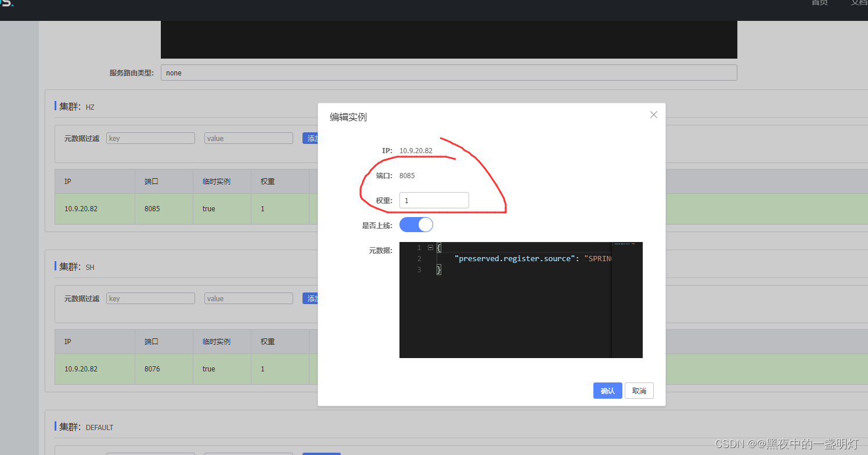The height and width of the screenshot is (455, 868).
Task: Click the HZ cluster value filter input
Action: 248,138
